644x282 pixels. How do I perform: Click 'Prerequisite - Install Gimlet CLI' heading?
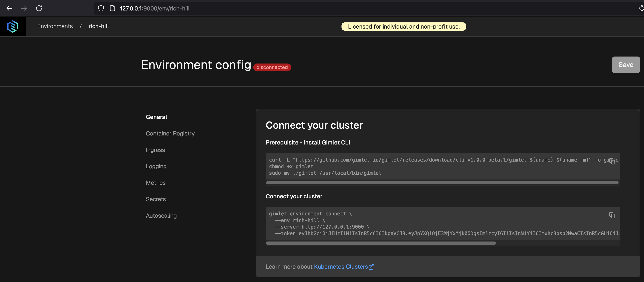[x=308, y=142]
